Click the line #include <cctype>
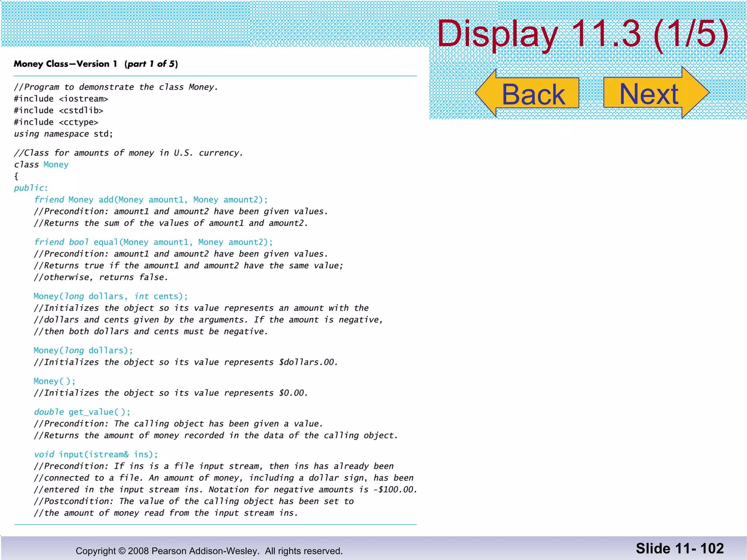The height and width of the screenshot is (560, 747). (56, 122)
